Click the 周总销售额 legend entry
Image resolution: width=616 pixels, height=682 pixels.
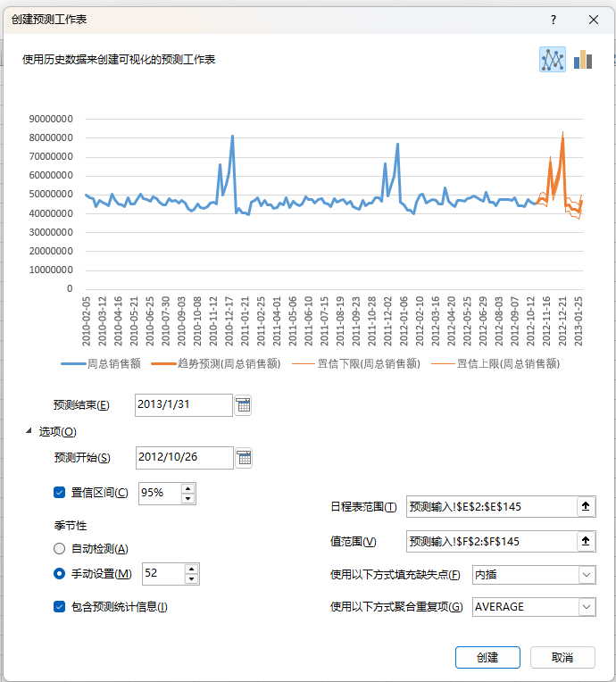(101, 363)
